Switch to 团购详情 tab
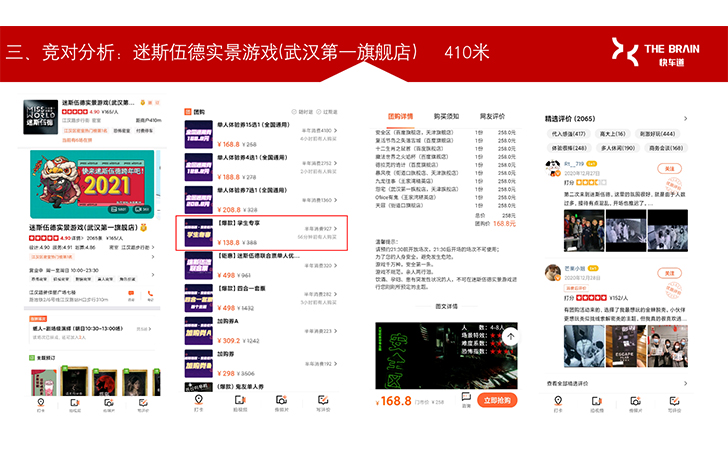Image resolution: width=728 pixels, height=456 pixels. pyautogui.click(x=400, y=116)
